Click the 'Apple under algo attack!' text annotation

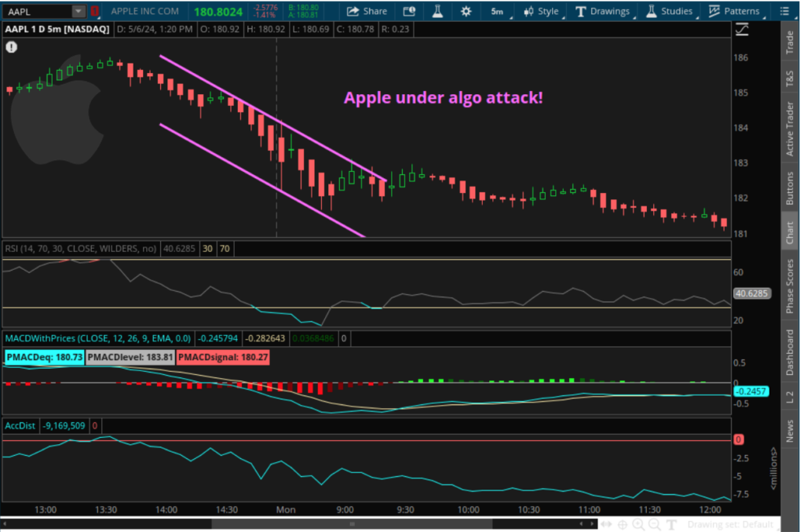[x=443, y=97]
